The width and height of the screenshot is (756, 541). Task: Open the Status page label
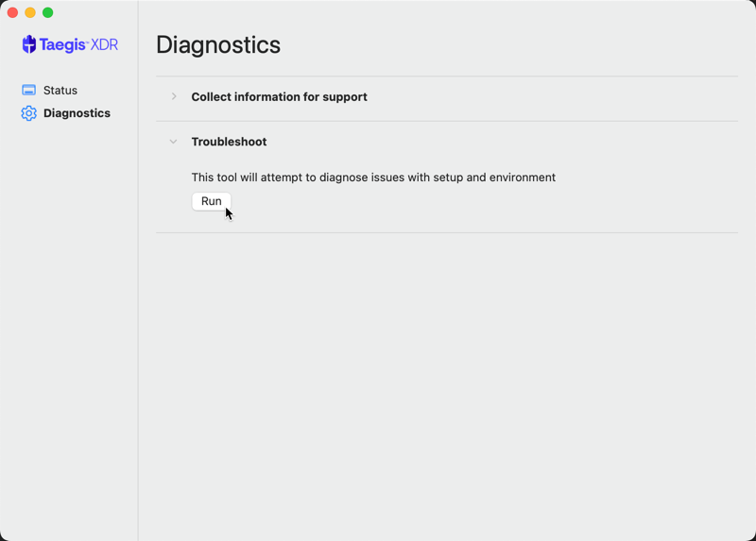coord(60,90)
